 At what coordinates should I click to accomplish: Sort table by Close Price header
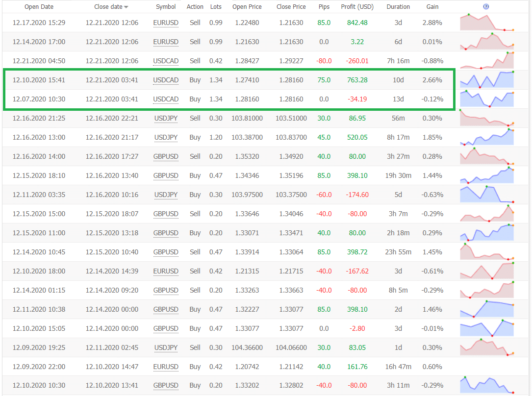click(x=291, y=7)
